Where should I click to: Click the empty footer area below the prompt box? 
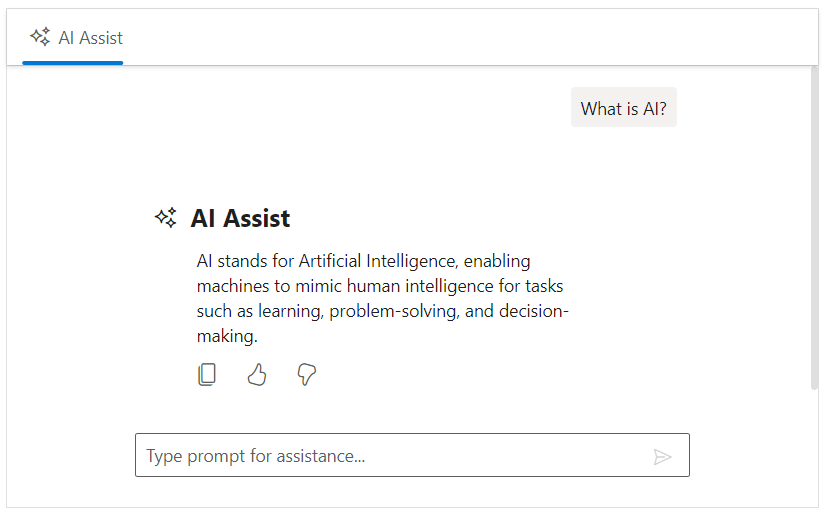412,493
